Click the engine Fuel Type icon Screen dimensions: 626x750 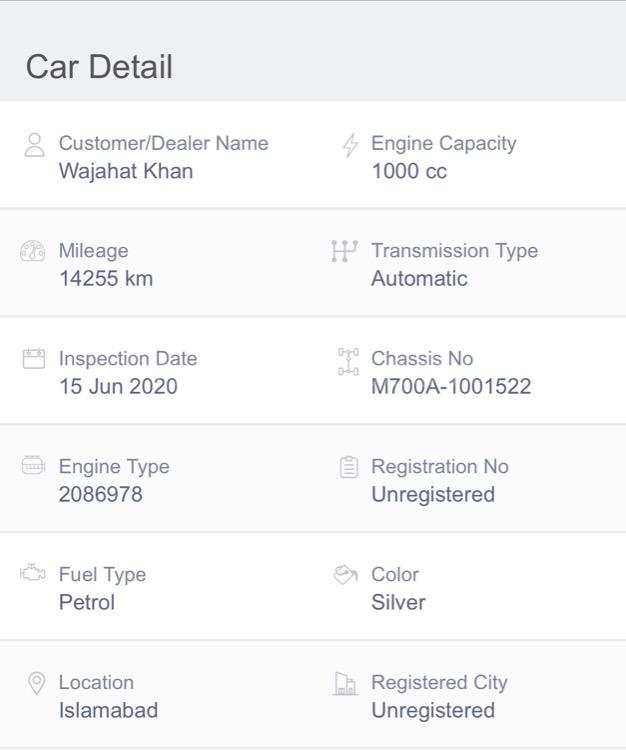pyautogui.click(x=33, y=574)
